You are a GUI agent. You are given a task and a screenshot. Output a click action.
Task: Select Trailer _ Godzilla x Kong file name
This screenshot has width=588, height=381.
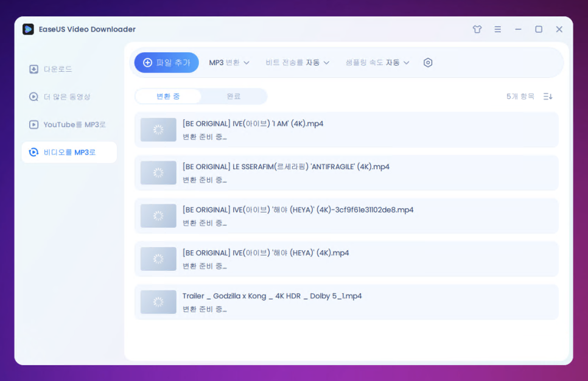pyautogui.click(x=272, y=296)
